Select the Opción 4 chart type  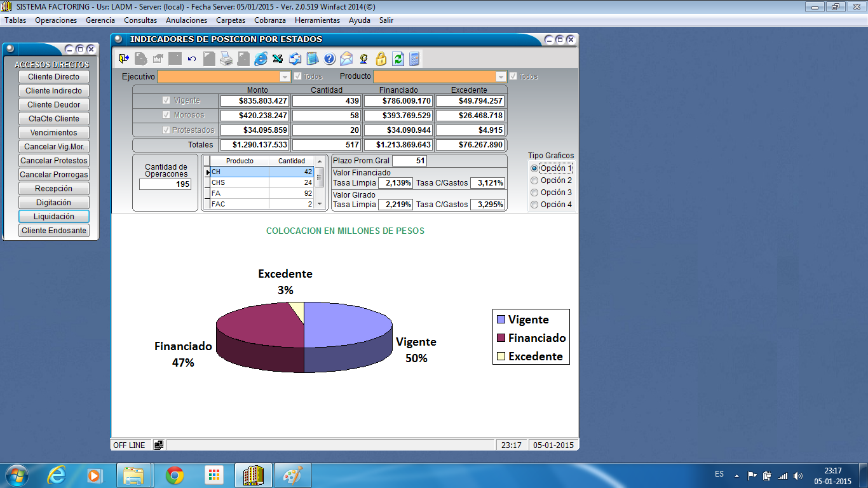pos(534,205)
